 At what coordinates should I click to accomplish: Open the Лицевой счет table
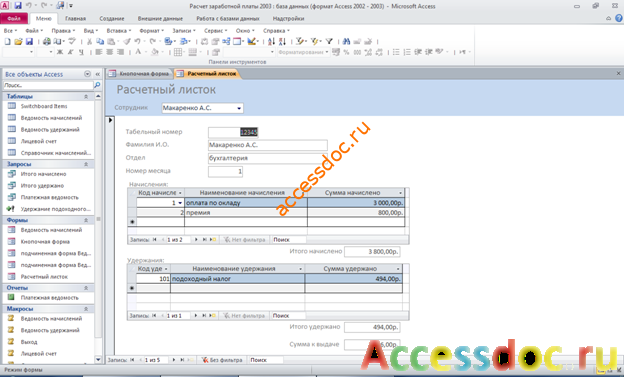(39, 141)
